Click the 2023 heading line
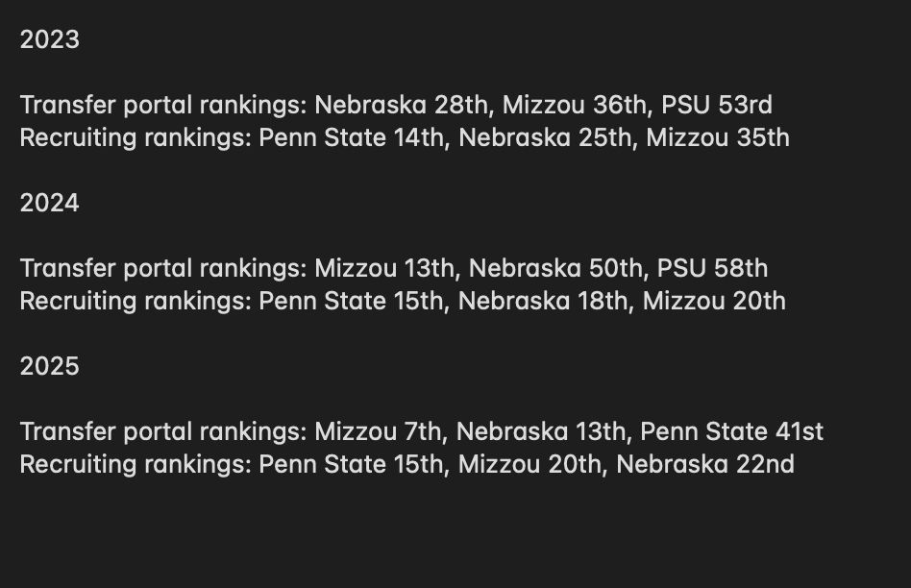This screenshot has height=588, width=911. (49, 40)
